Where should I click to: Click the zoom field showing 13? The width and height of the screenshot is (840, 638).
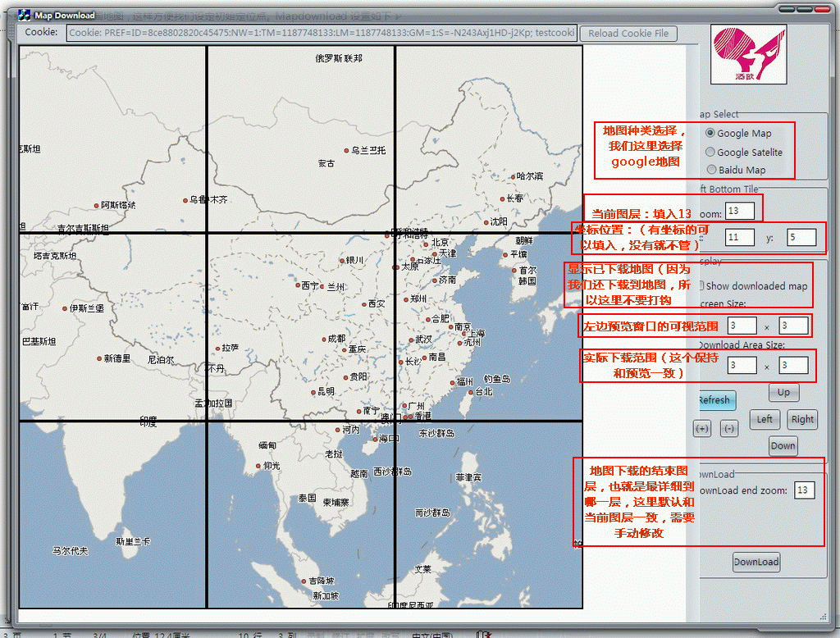click(x=740, y=211)
